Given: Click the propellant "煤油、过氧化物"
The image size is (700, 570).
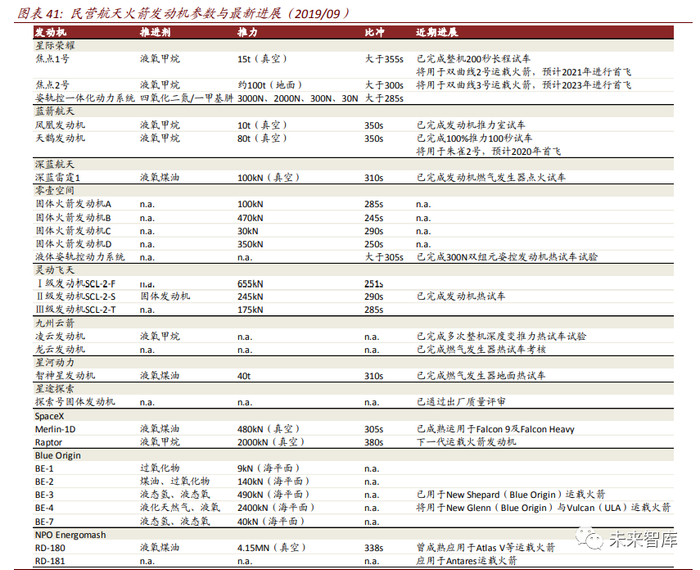Looking at the screenshot, I should (175, 481).
